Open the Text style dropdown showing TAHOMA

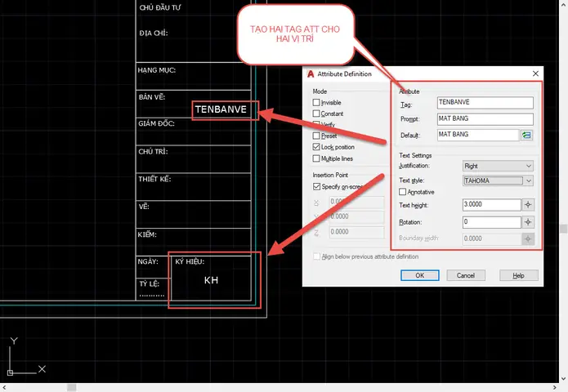point(498,180)
